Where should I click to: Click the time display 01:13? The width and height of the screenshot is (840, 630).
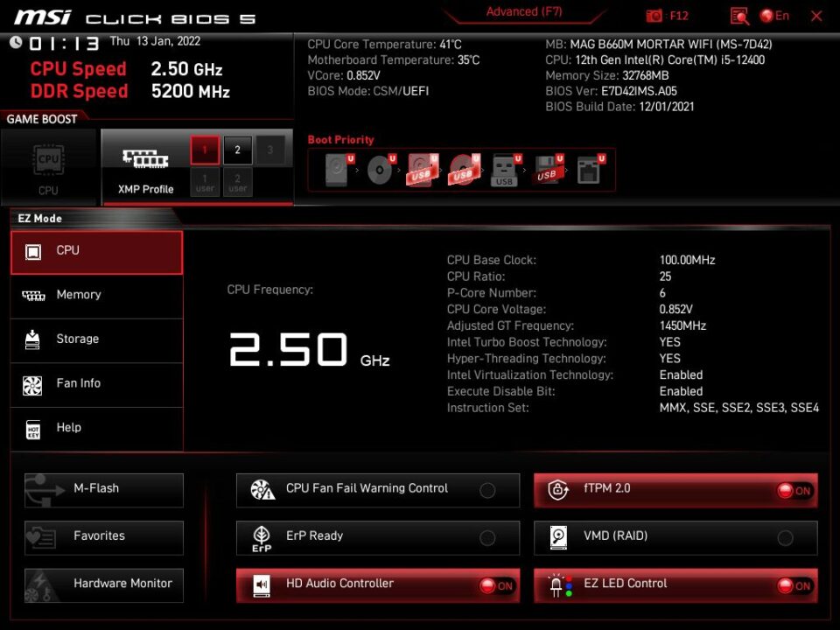tap(64, 44)
